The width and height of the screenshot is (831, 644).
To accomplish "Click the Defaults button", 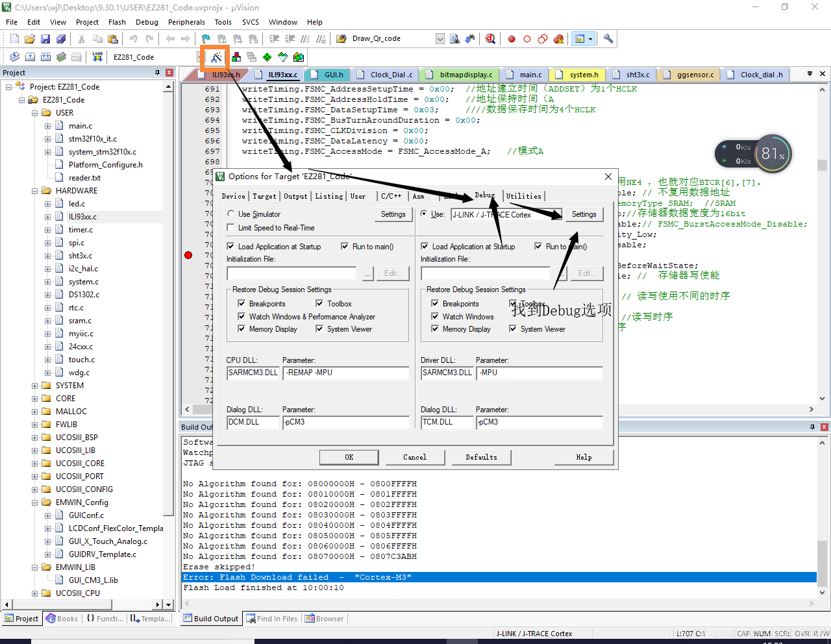I will pos(482,458).
